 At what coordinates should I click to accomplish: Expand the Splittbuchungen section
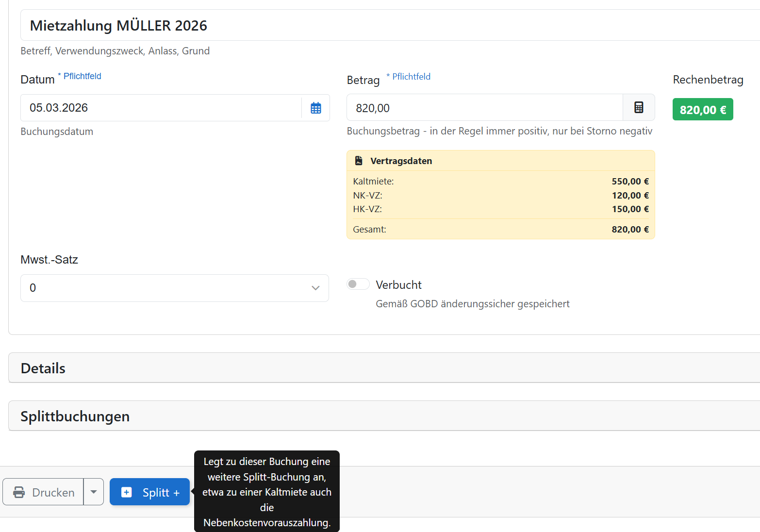(75, 416)
